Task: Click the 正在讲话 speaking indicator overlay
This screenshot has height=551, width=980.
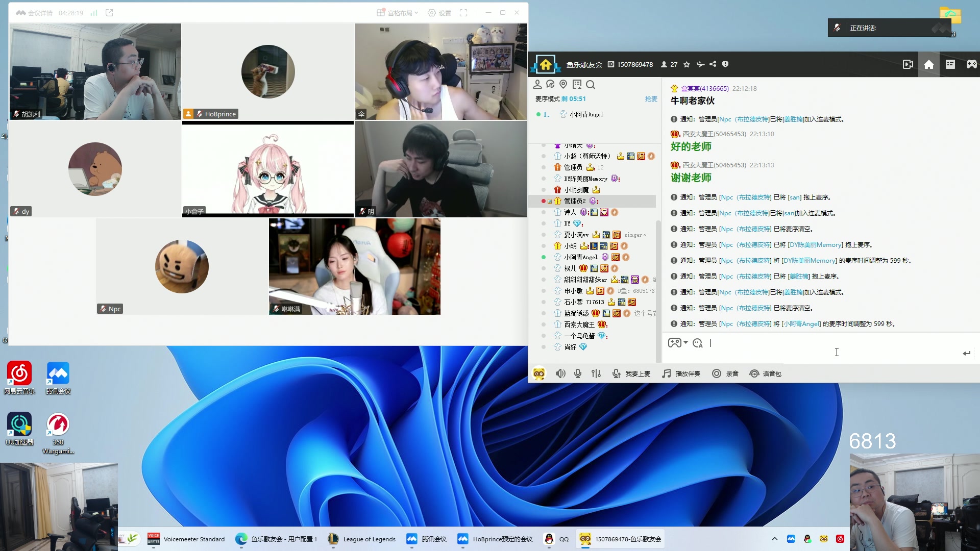Action: coord(889,28)
